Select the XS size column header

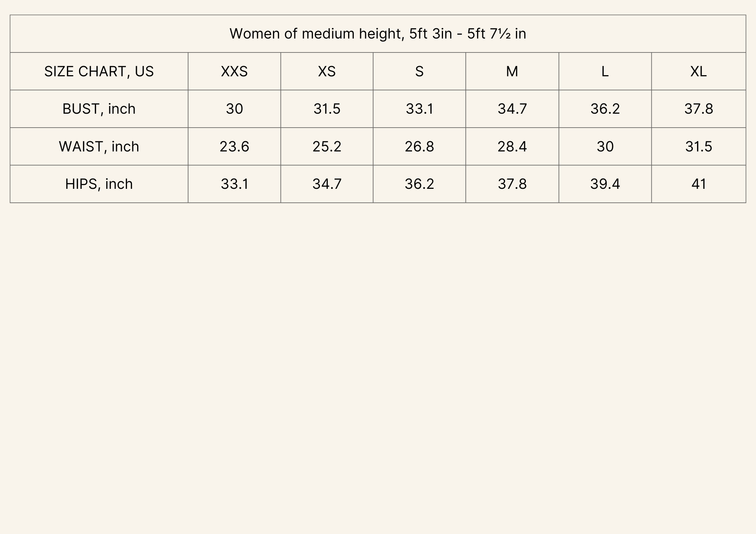pos(327,71)
